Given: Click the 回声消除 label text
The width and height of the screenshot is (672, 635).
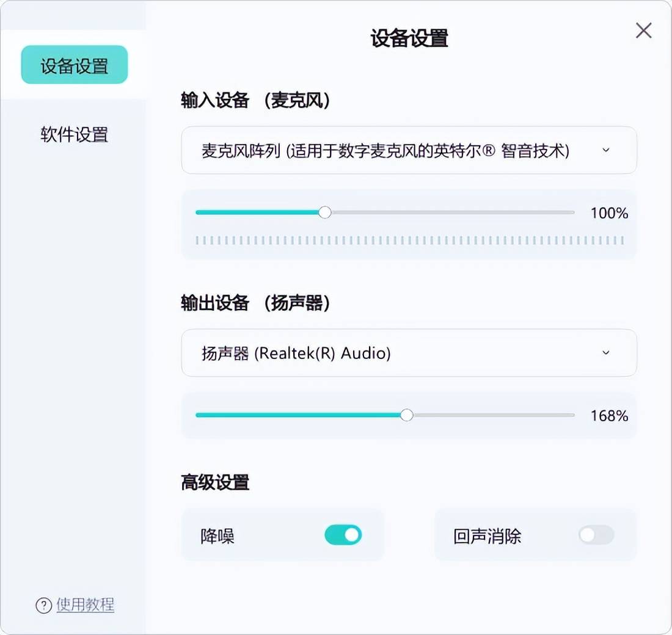Looking at the screenshot, I should [x=488, y=536].
